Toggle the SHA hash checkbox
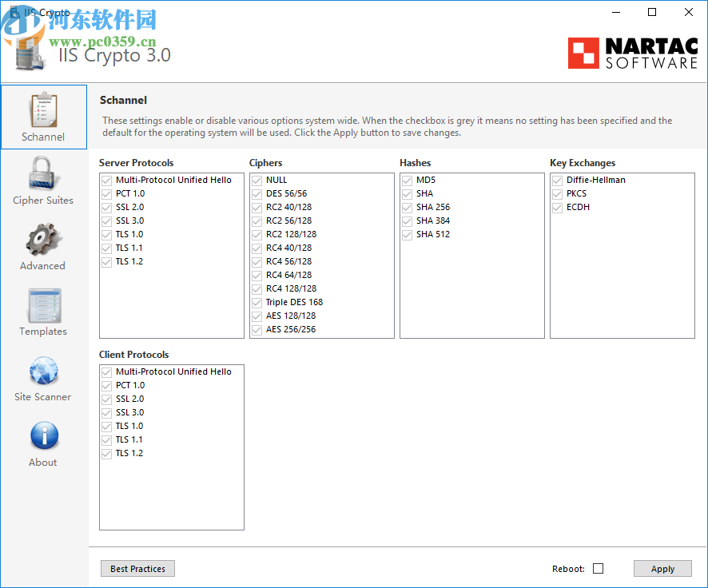Viewport: 708px width, 588px height. click(408, 194)
